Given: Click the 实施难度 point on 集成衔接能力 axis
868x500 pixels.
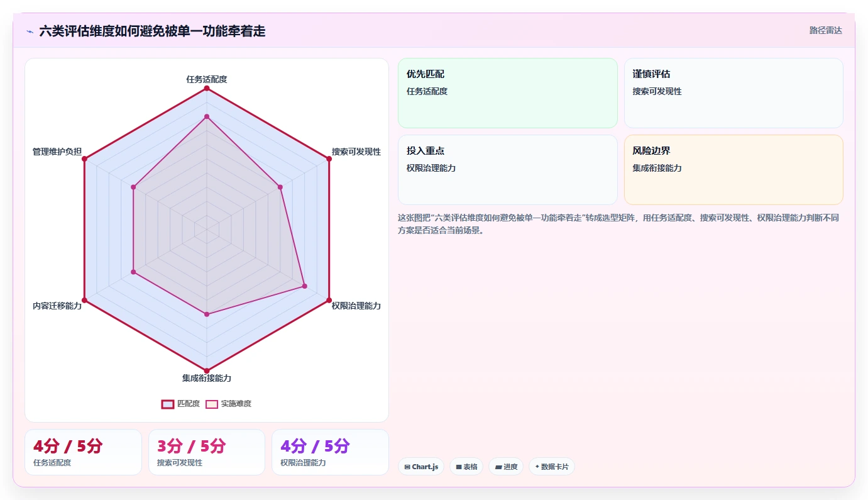Looking at the screenshot, I should 206,314.
